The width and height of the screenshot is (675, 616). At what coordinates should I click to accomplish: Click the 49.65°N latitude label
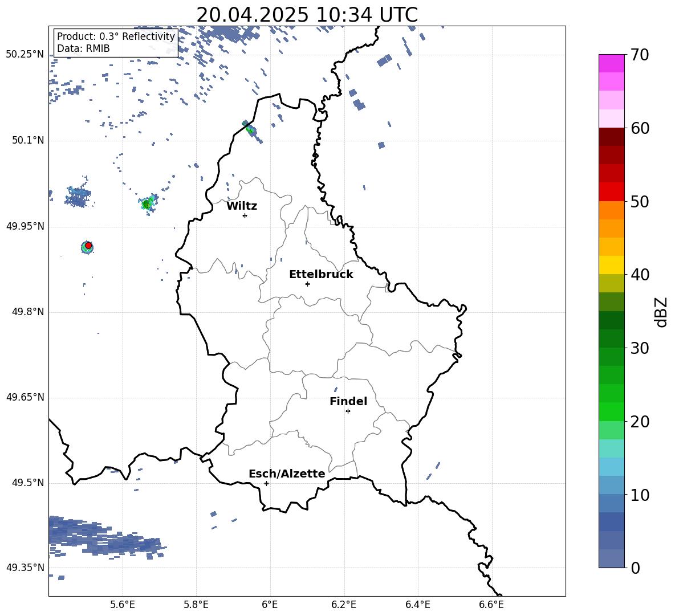tap(25, 397)
